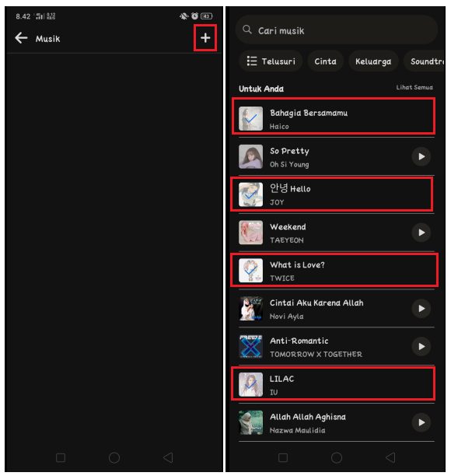Screen dimensions: 451x476
Task: Tap the home circle on Musik screen
Action: (x=114, y=457)
